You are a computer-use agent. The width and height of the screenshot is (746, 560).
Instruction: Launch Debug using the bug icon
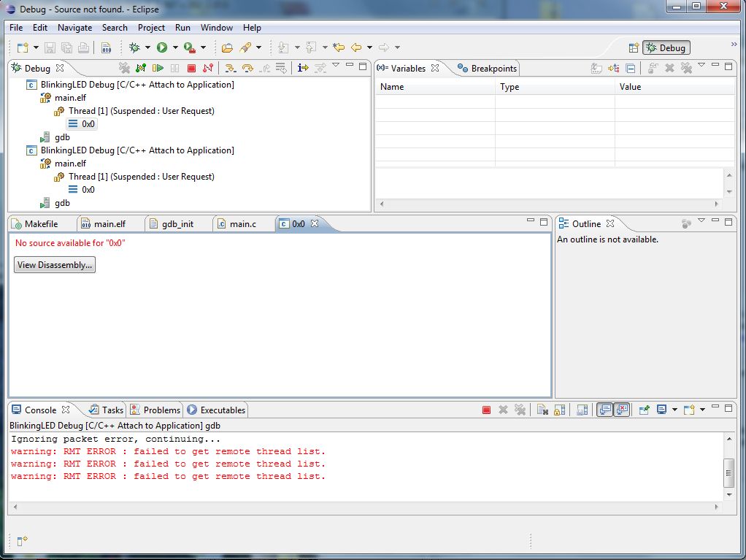pyautogui.click(x=134, y=47)
